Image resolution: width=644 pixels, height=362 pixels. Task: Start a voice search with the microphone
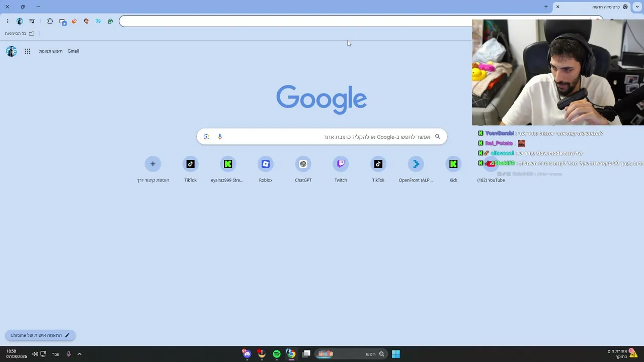(x=220, y=137)
